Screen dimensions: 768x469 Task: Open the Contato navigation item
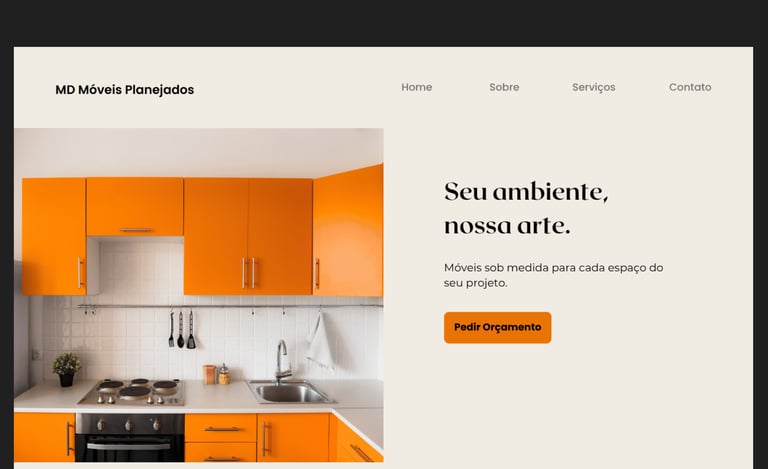click(690, 87)
